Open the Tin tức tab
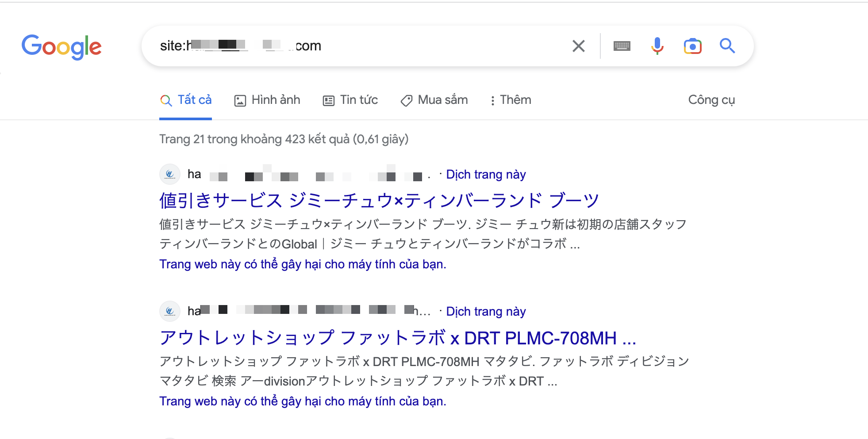This screenshot has width=868, height=439. pos(350,100)
